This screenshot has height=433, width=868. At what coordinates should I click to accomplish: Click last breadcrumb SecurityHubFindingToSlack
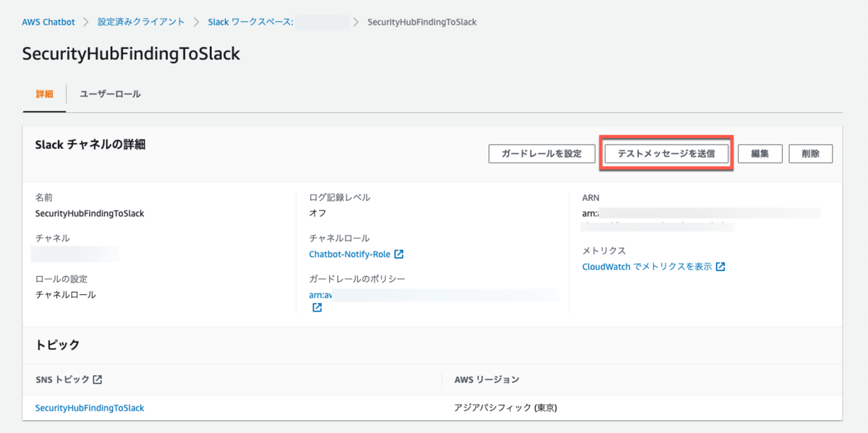pos(422,22)
